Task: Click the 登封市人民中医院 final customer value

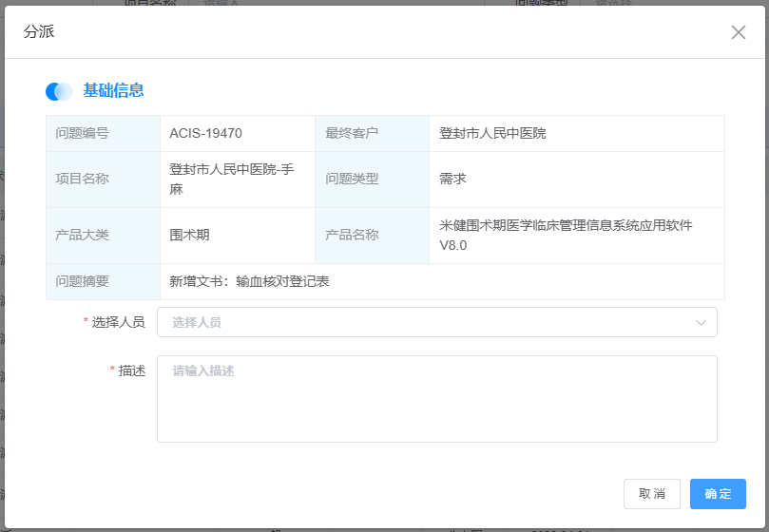Action: click(x=492, y=134)
